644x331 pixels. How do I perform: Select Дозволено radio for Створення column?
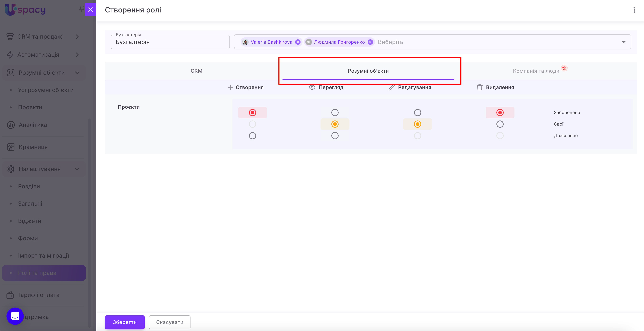pyautogui.click(x=252, y=136)
